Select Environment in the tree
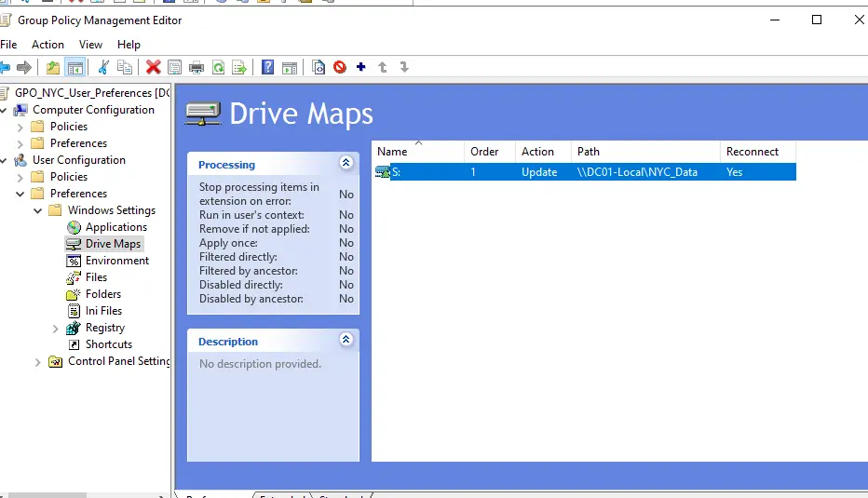Image resolution: width=868 pixels, height=498 pixels. 116,260
